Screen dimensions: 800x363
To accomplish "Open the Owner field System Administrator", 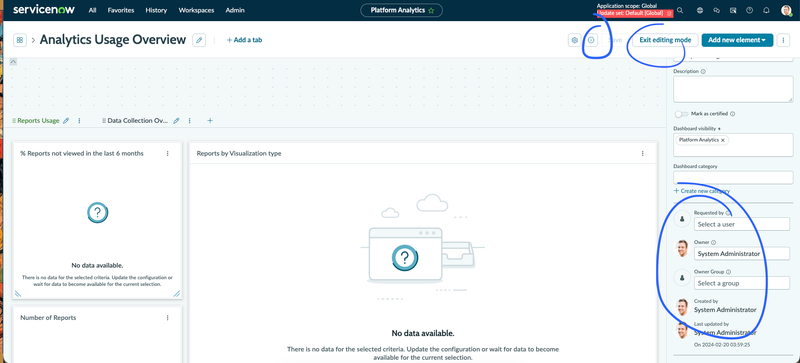I will point(741,254).
